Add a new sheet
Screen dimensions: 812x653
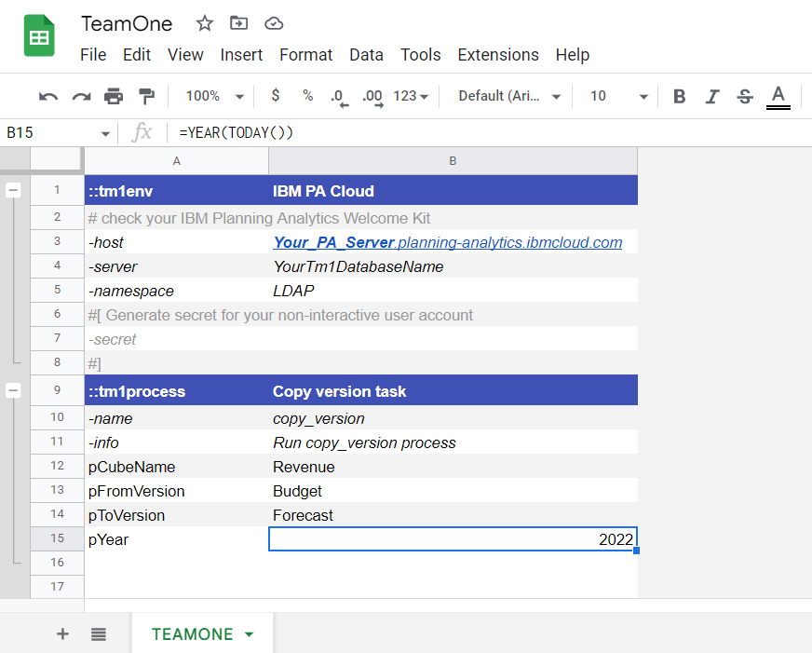pos(62,633)
